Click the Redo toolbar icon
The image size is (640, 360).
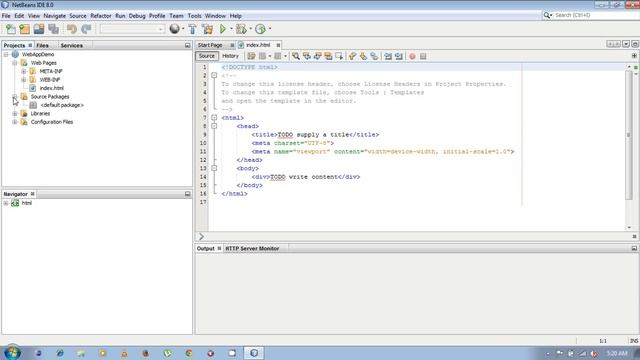click(x=86, y=29)
